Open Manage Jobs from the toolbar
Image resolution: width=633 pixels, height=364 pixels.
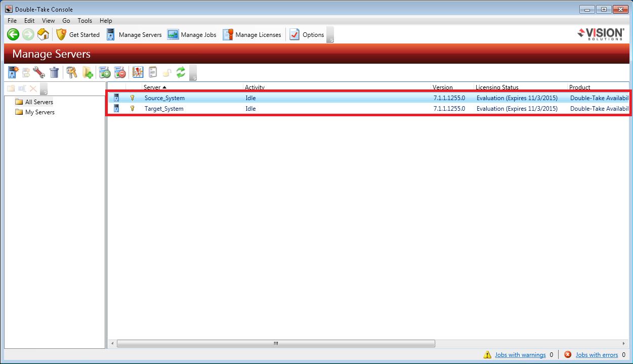(x=192, y=35)
